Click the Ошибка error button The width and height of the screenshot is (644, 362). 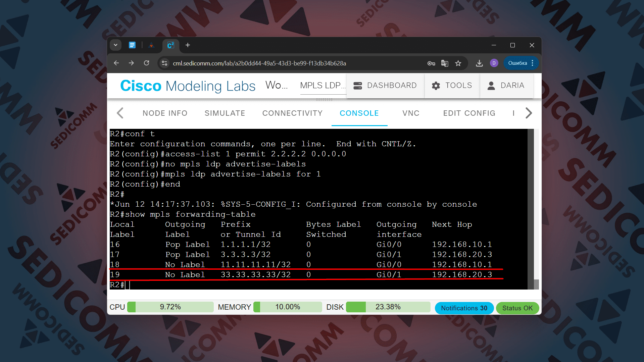pyautogui.click(x=517, y=63)
